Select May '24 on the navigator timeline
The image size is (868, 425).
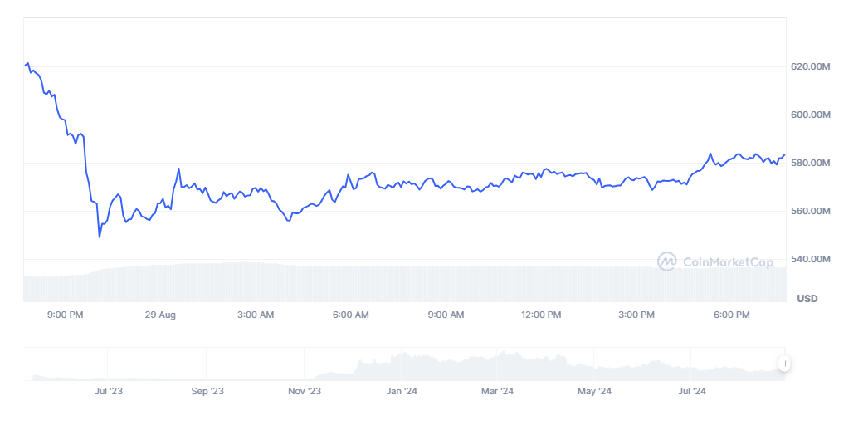pyautogui.click(x=594, y=392)
